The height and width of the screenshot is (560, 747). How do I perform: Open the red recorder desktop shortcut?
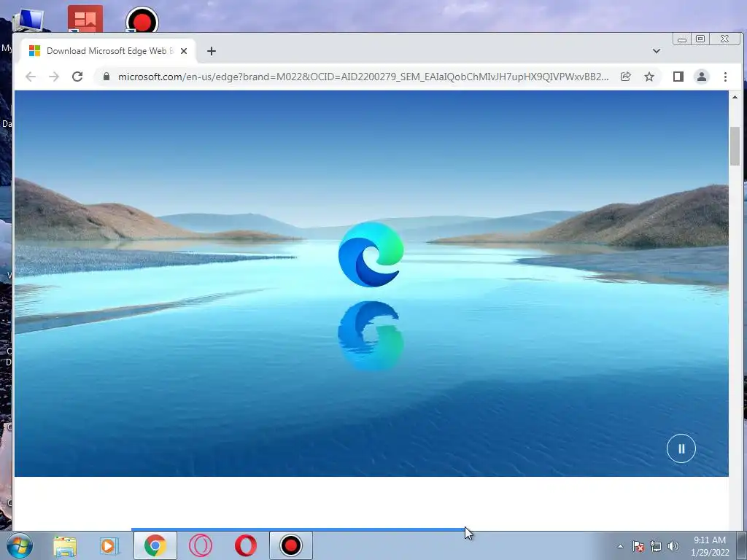click(142, 20)
